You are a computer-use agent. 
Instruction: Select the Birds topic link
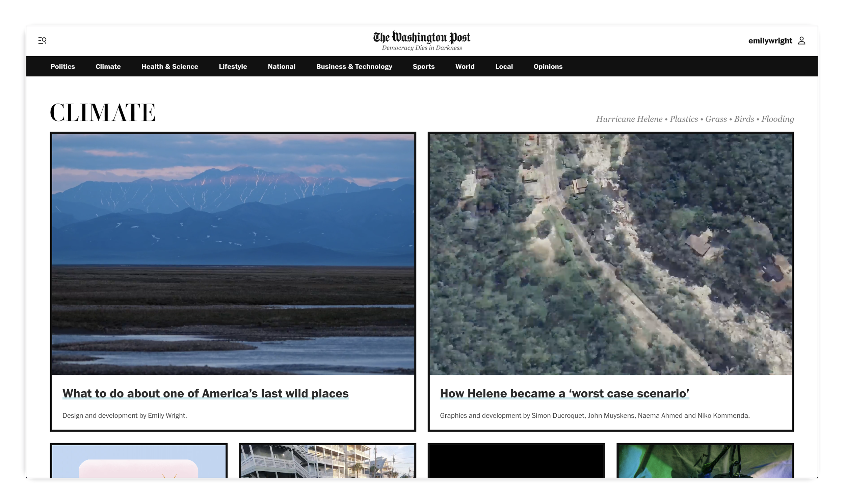(x=744, y=119)
